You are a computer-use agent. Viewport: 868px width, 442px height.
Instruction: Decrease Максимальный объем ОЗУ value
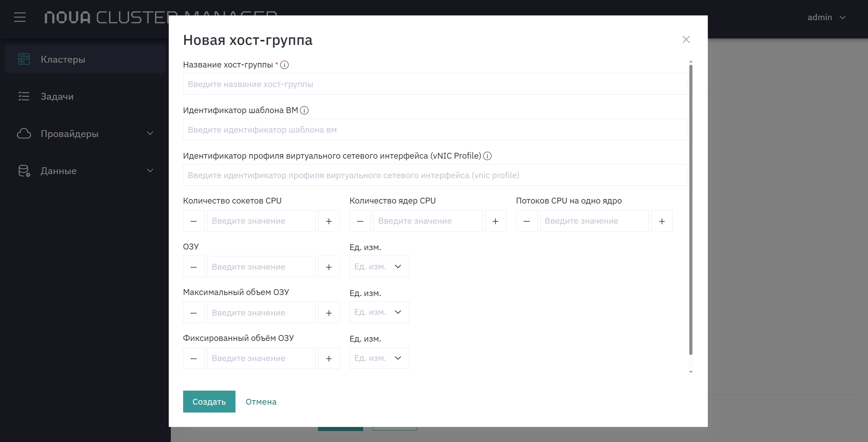coord(194,312)
